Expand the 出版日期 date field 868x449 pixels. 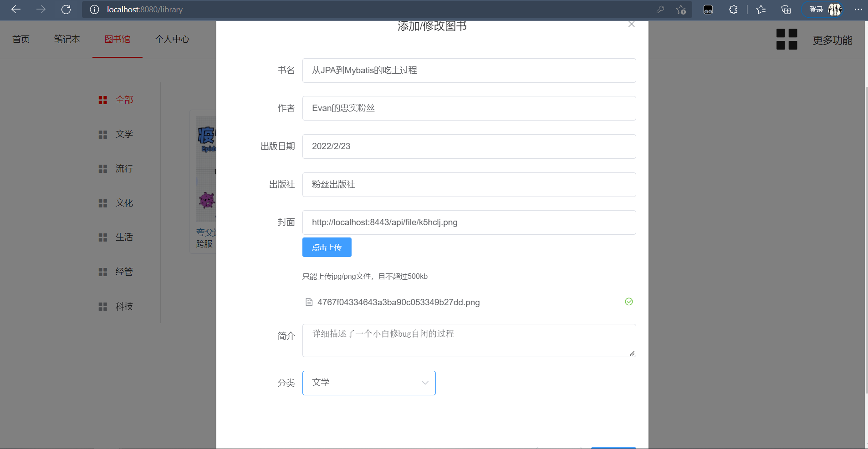point(469,146)
